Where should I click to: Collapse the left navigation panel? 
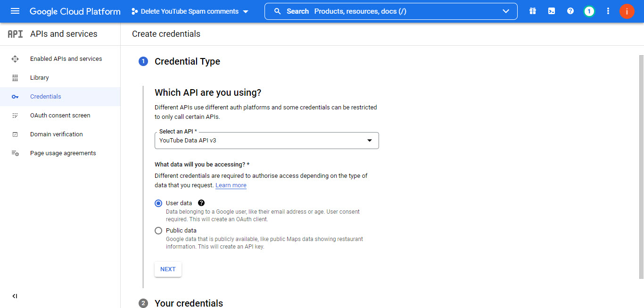[15, 296]
